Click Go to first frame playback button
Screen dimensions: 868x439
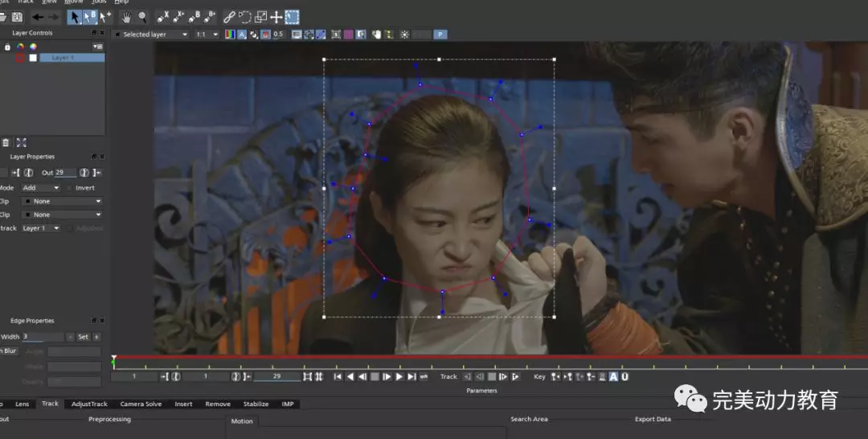(338, 377)
